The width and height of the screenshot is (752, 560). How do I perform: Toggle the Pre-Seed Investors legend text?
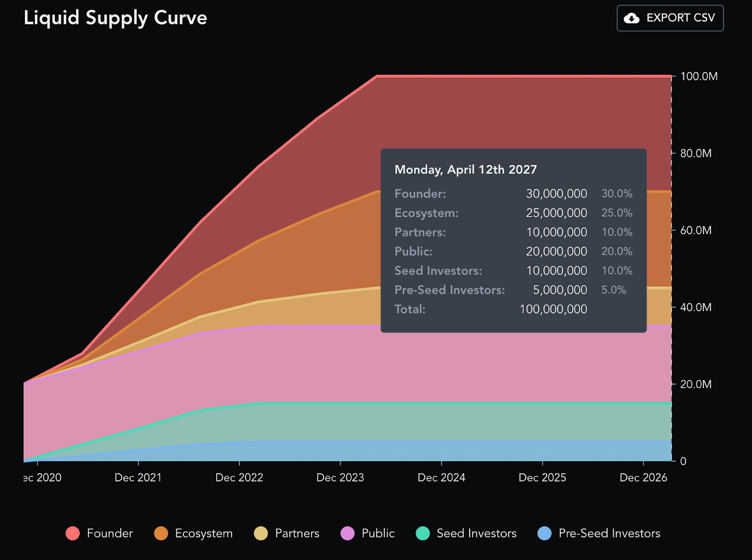(609, 533)
